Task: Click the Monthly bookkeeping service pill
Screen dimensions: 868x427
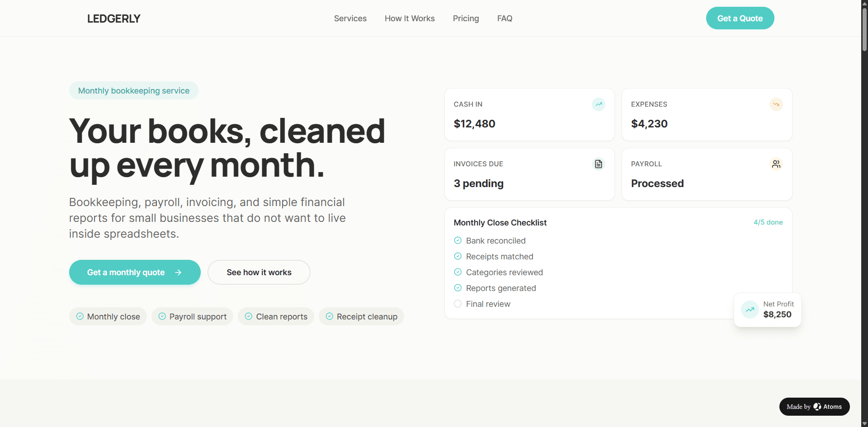Action: pyautogui.click(x=134, y=90)
